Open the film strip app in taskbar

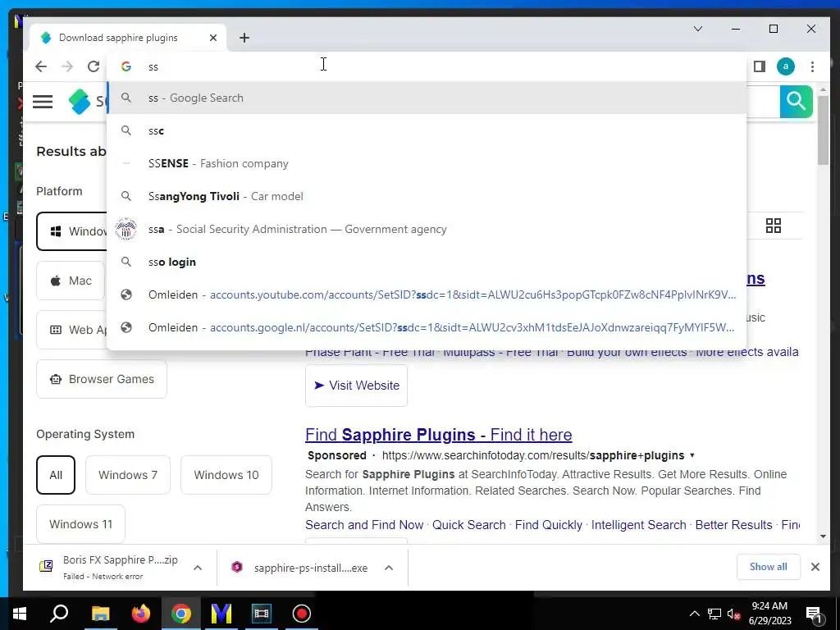pyautogui.click(x=262, y=614)
